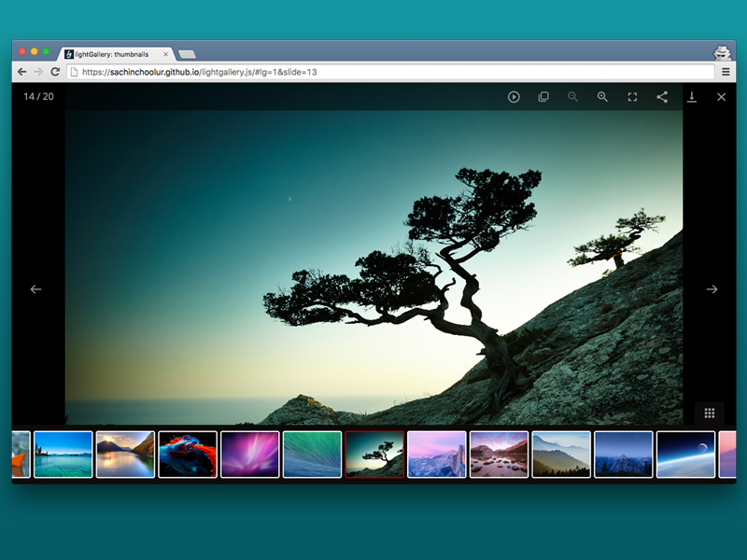Click the browser back navigation button
The image size is (747, 560).
point(21,71)
